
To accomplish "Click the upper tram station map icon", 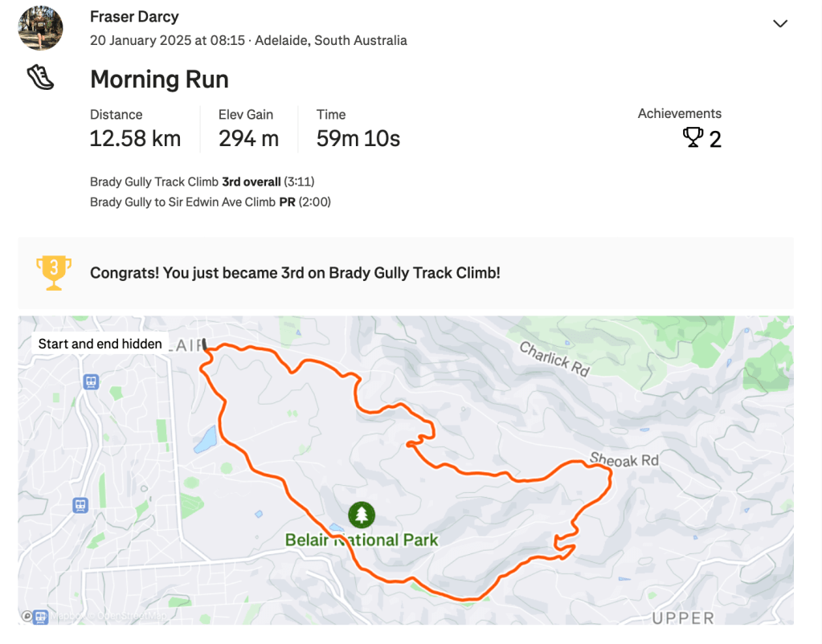I will 91,381.
